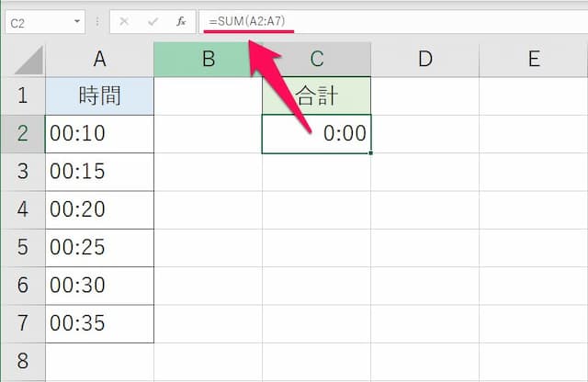Click the fill handle of cell C2
Screen dimensions: 588x382
pos(370,152)
